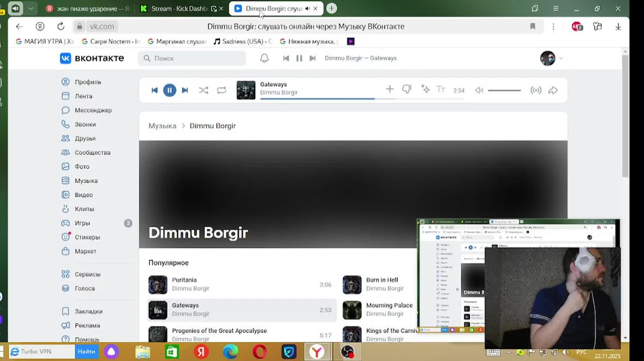
Task: Adjust the volume slider in the player
Action: pyautogui.click(x=504, y=90)
